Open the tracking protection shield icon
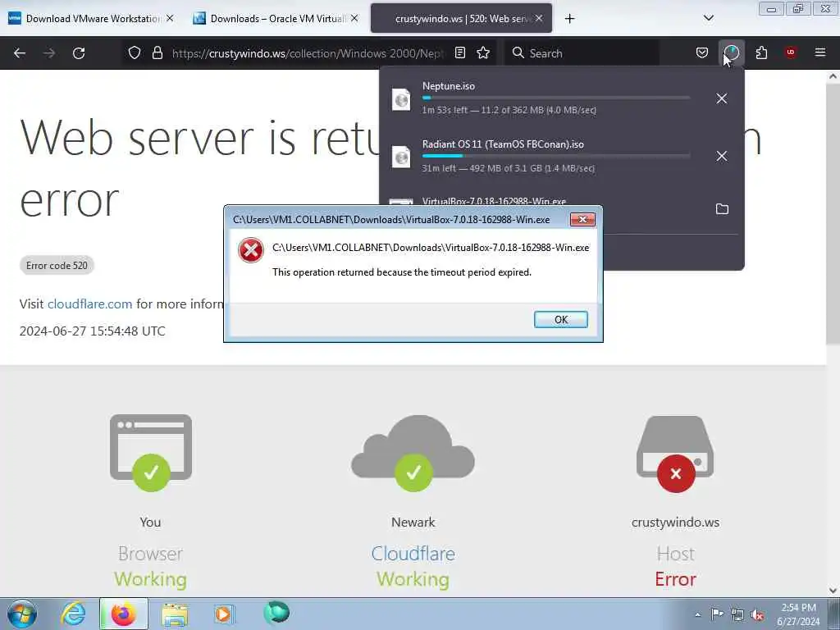The image size is (840, 630). click(135, 52)
